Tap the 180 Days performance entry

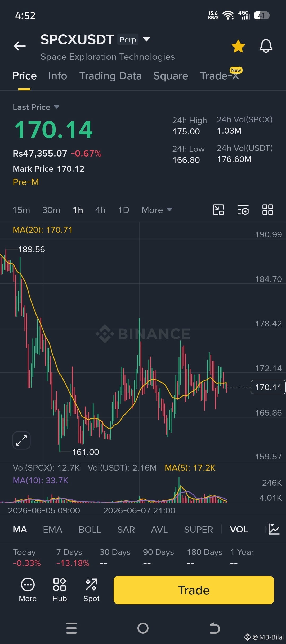[204, 558]
